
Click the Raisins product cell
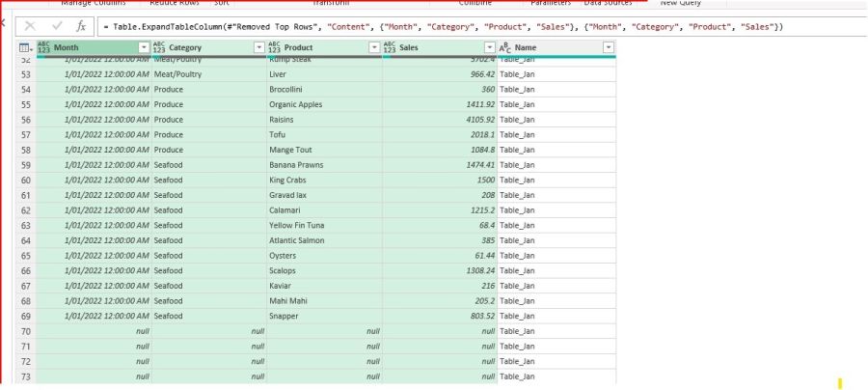pos(324,120)
